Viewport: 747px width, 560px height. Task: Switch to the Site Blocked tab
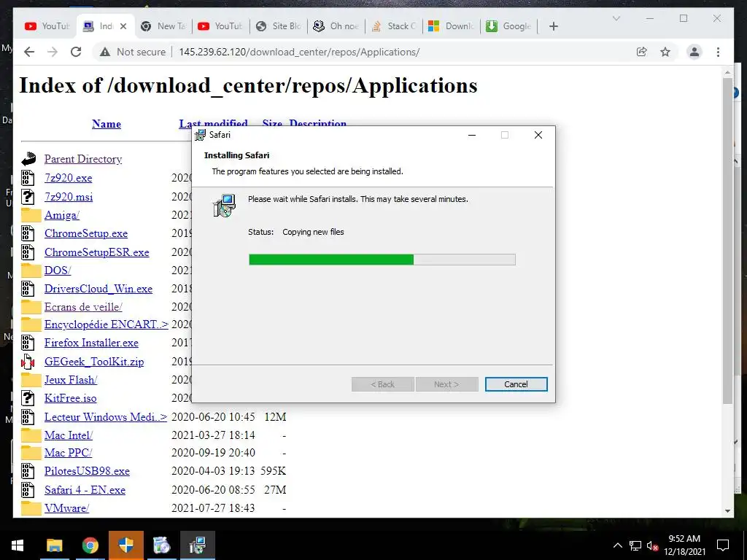[x=279, y=26]
